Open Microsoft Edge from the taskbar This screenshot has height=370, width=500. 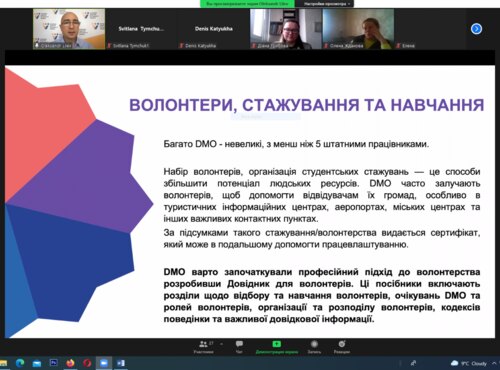point(20,363)
